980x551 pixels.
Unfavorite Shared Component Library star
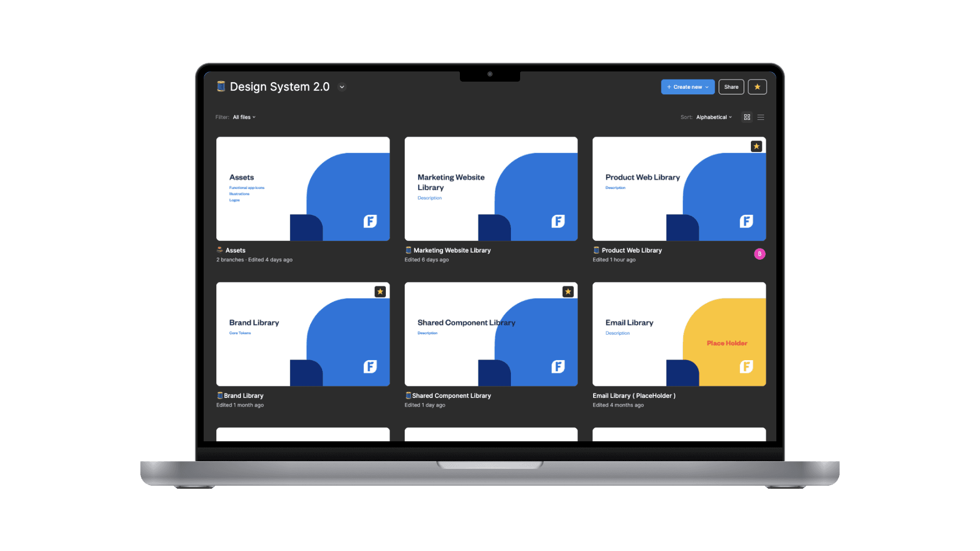[568, 292]
